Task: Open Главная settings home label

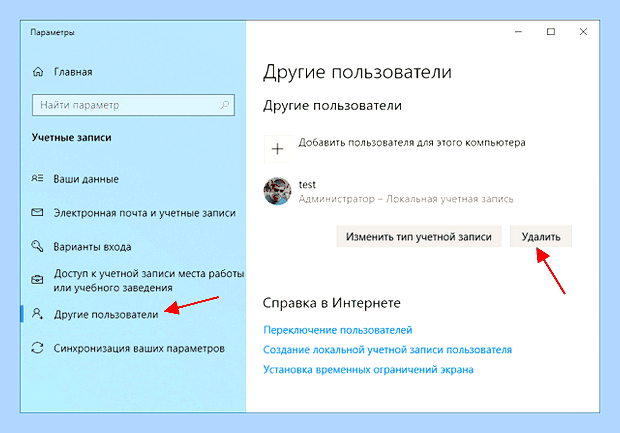Action: click(x=73, y=72)
